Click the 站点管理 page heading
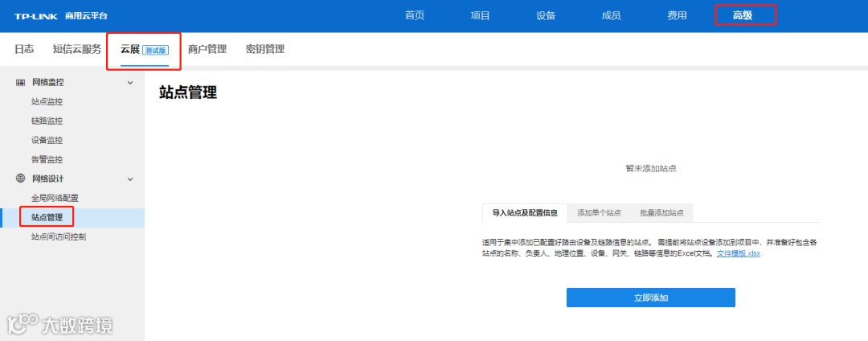 tap(188, 93)
